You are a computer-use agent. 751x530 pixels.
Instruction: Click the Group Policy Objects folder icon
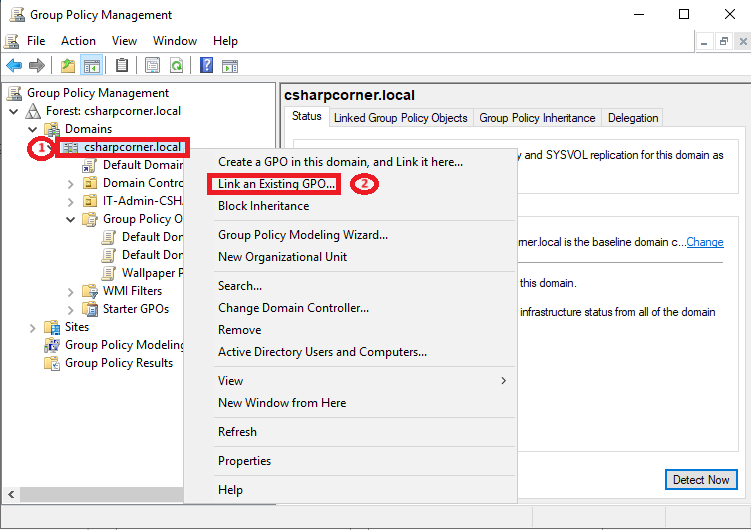pos(90,219)
